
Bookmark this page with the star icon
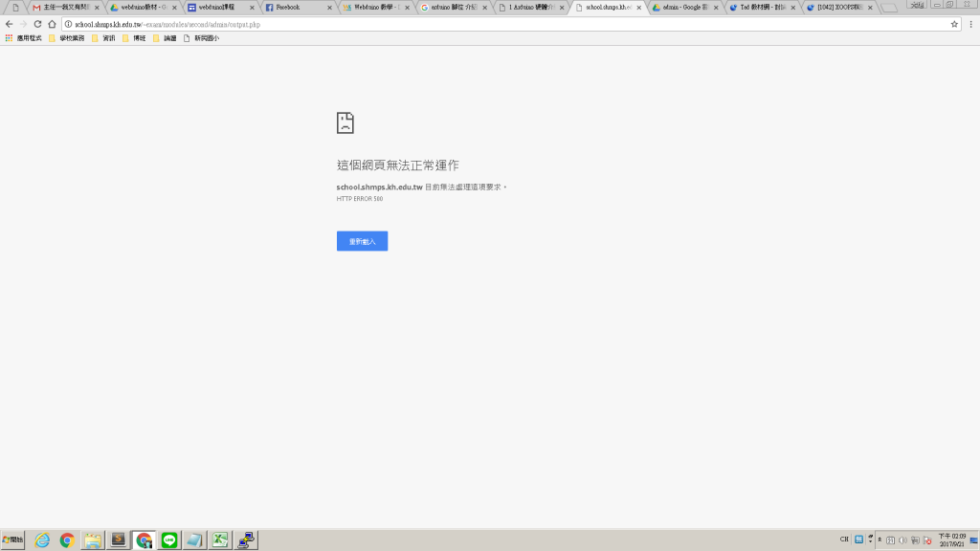[954, 24]
